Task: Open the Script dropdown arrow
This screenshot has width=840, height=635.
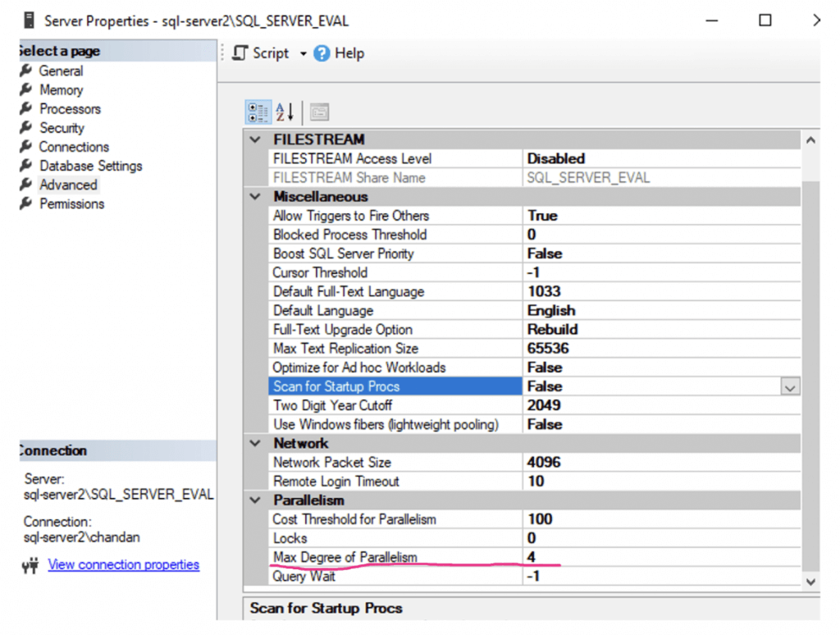Action: click(304, 53)
